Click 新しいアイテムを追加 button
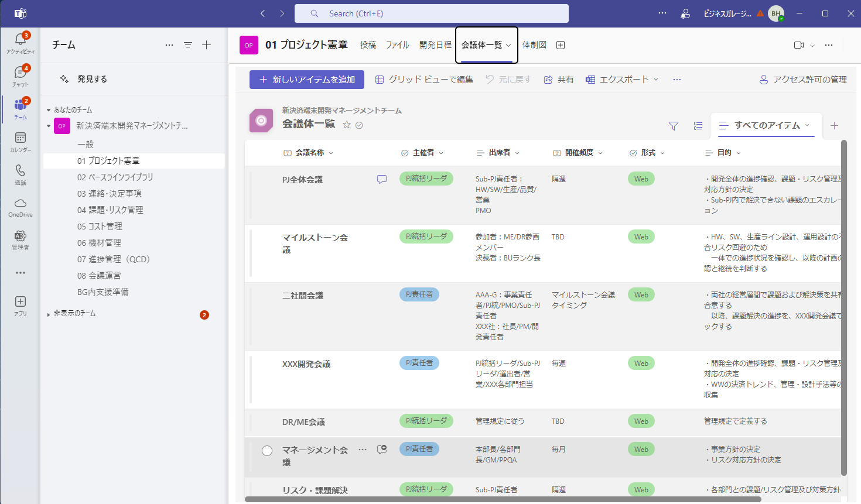Screen dimensions: 861x504 [x=307, y=80]
